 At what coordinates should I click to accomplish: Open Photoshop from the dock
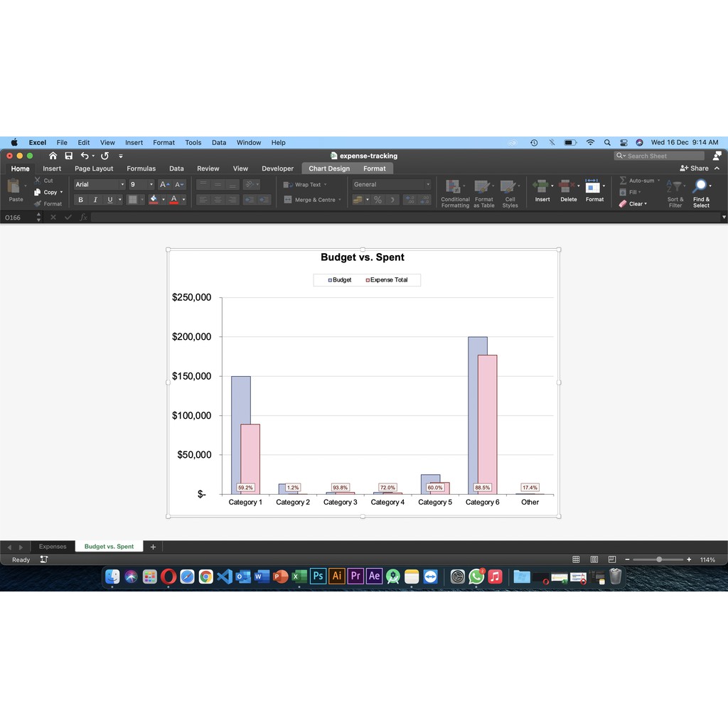[318, 577]
